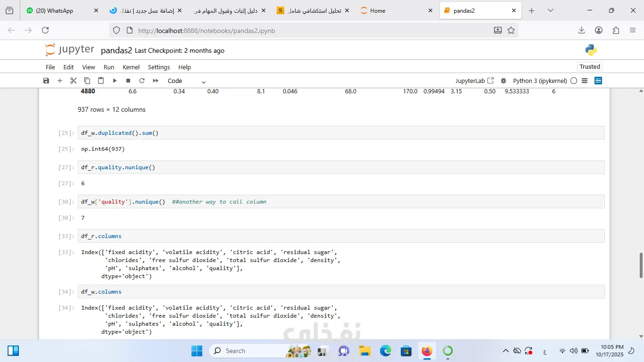Restart kernel and run all cells

(x=156, y=81)
